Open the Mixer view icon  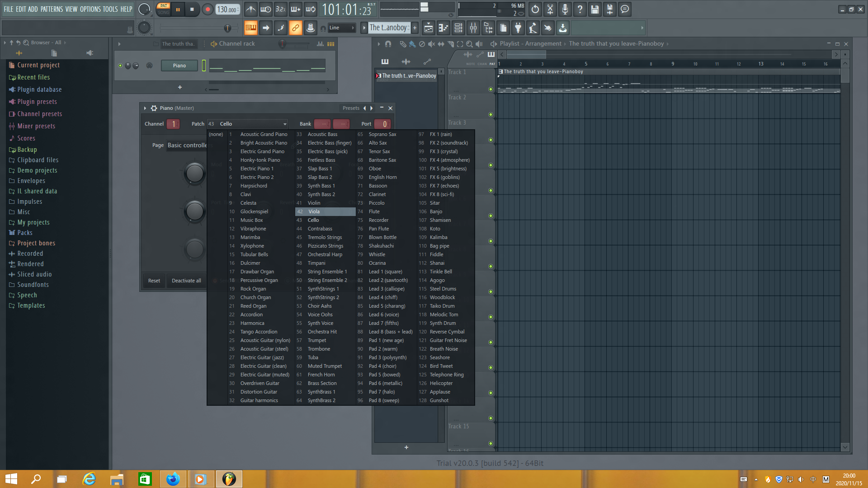(x=473, y=28)
